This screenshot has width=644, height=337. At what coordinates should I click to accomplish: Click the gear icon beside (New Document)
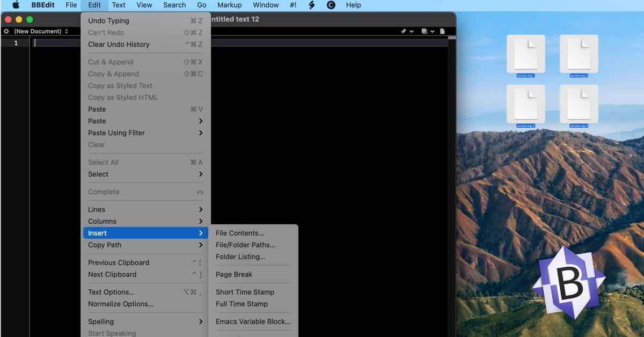[x=6, y=31]
